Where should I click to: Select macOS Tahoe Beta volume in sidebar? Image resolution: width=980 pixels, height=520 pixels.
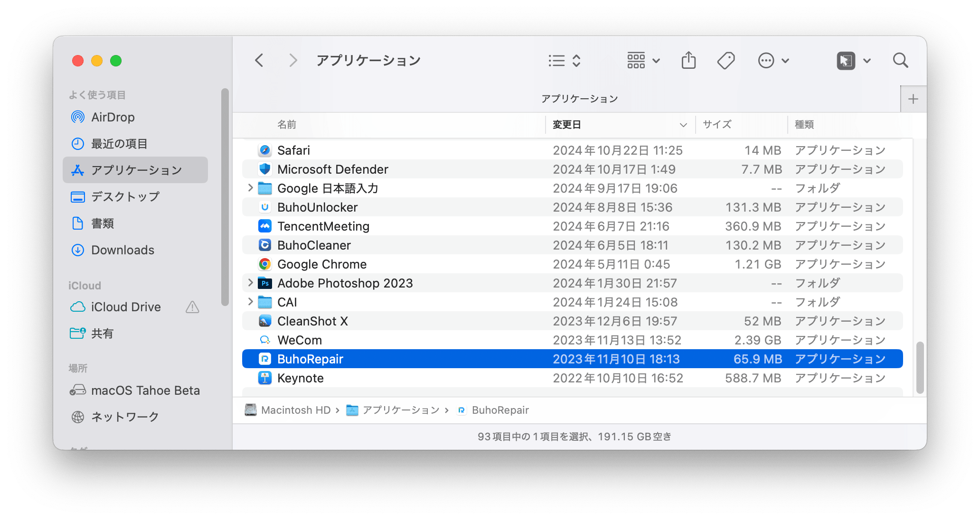tap(135, 390)
